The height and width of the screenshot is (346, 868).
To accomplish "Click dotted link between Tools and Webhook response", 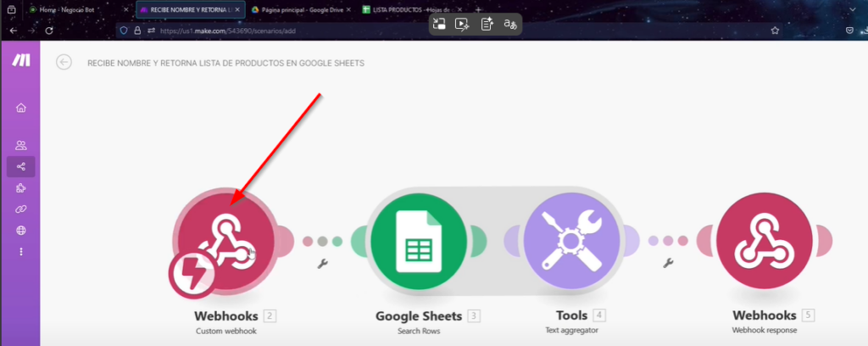I will (x=668, y=241).
